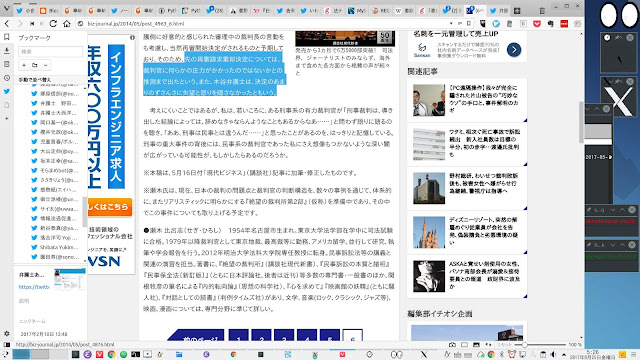Screen dimensions: 640x360
Task: Add a new web panel
Action: tap(7, 118)
